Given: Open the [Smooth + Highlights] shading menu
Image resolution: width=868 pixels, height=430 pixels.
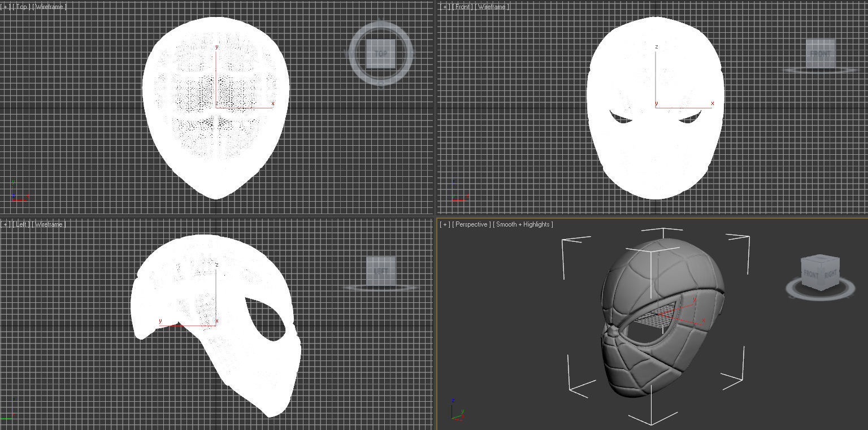Looking at the screenshot, I should (x=523, y=224).
